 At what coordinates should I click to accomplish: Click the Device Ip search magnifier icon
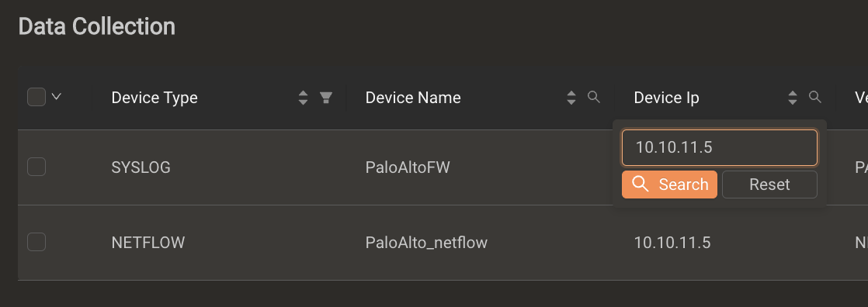[814, 98]
